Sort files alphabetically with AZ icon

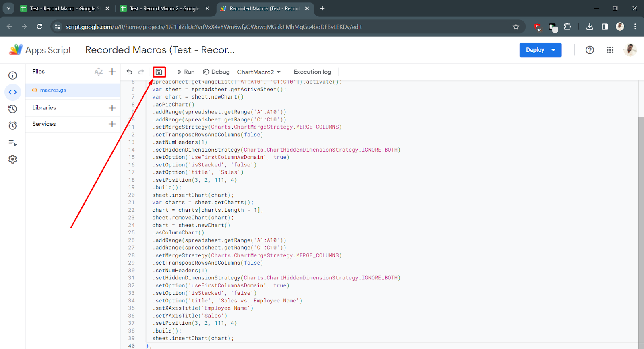tap(99, 72)
